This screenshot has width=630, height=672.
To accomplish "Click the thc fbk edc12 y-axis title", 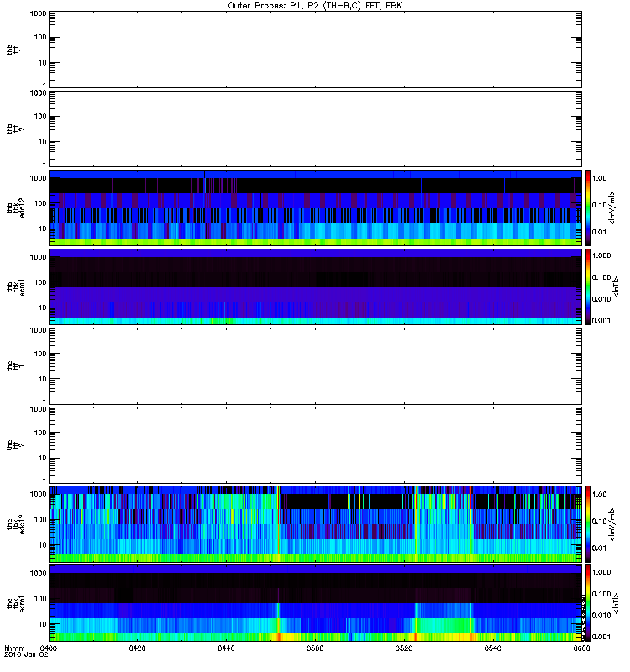I will (16, 523).
